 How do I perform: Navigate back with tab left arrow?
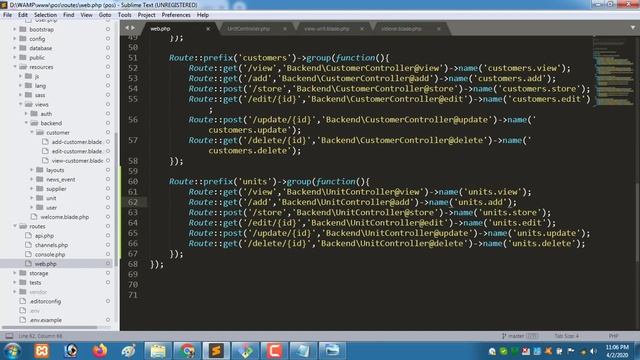[x=127, y=28]
